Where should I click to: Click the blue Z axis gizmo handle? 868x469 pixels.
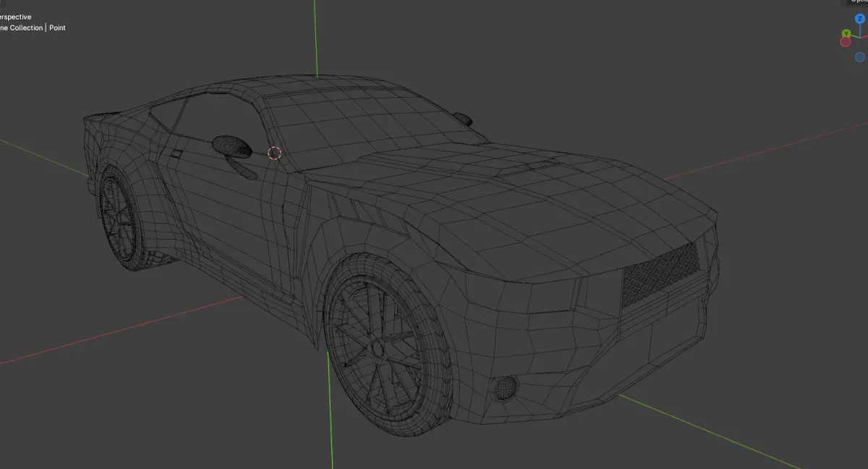tap(860, 19)
